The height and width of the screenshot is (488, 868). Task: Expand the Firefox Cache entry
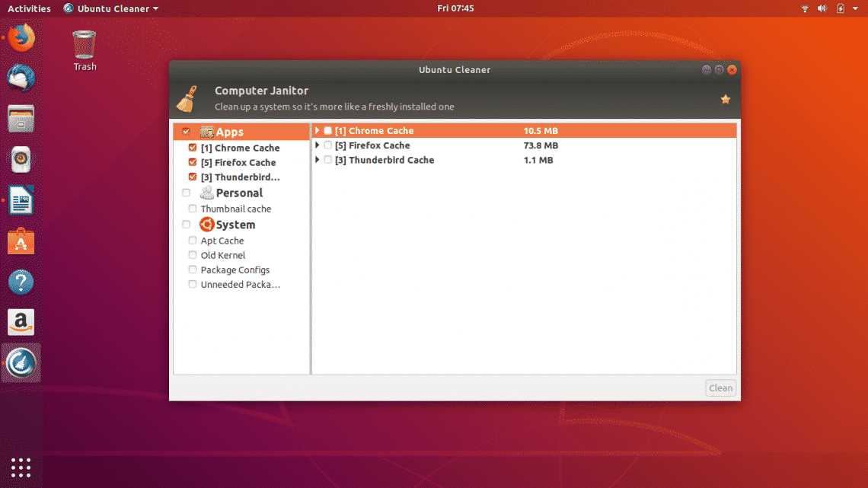point(318,145)
